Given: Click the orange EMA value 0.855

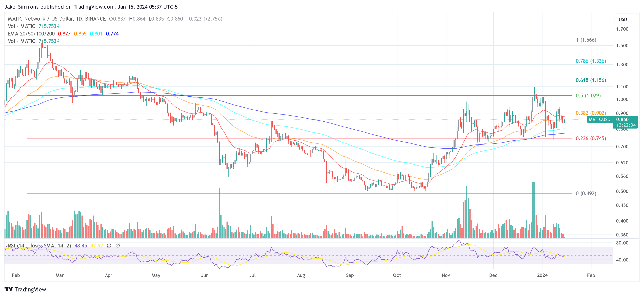Looking at the screenshot, I should pos(80,34).
